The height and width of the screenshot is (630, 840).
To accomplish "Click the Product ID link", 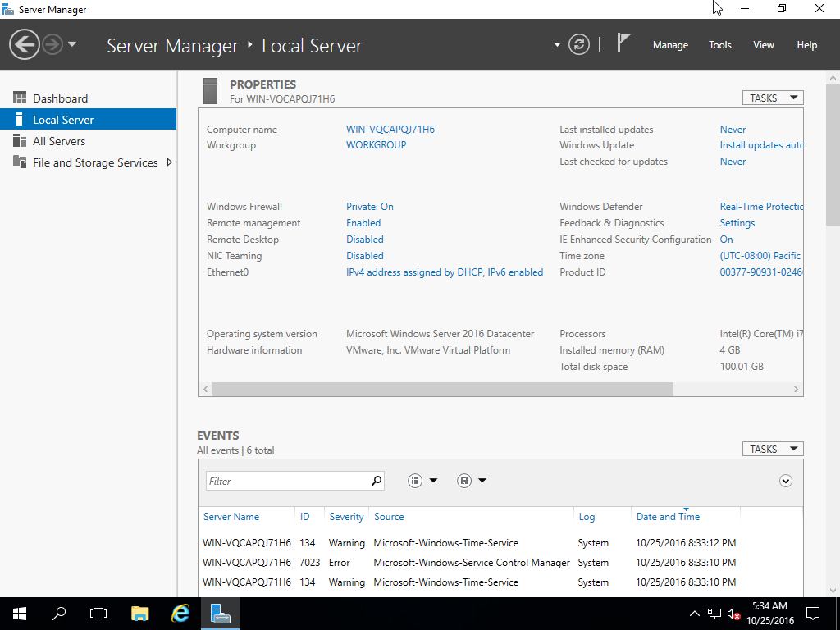I will [761, 272].
